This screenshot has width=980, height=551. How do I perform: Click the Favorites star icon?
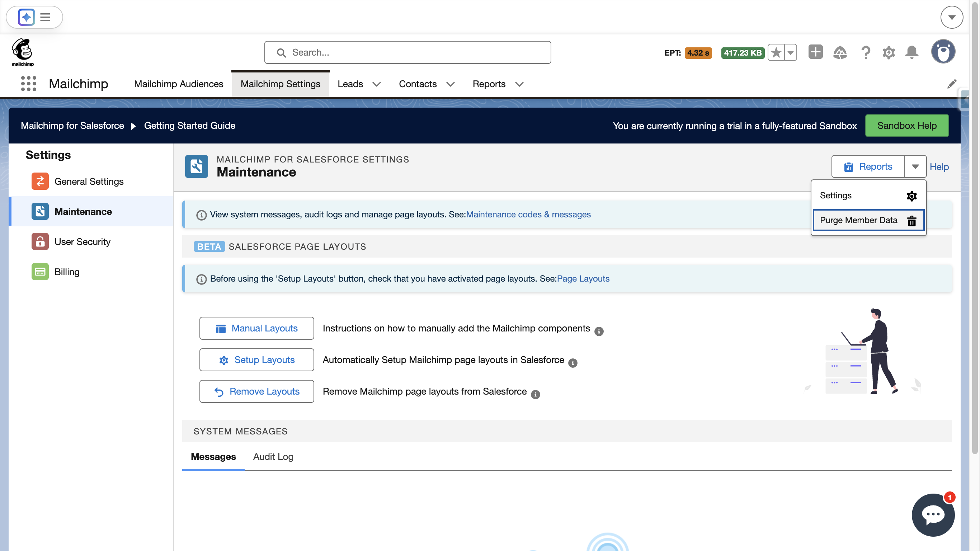tap(776, 52)
